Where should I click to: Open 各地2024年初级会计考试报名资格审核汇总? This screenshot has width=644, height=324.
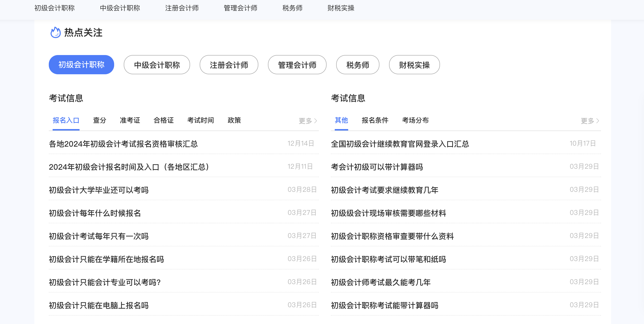123,144
